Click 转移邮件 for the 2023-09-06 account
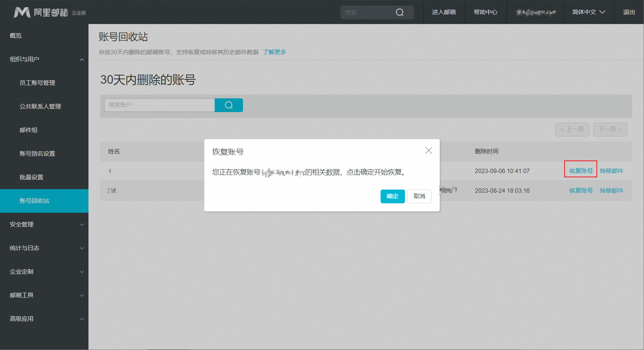The width and height of the screenshot is (644, 350). point(611,171)
